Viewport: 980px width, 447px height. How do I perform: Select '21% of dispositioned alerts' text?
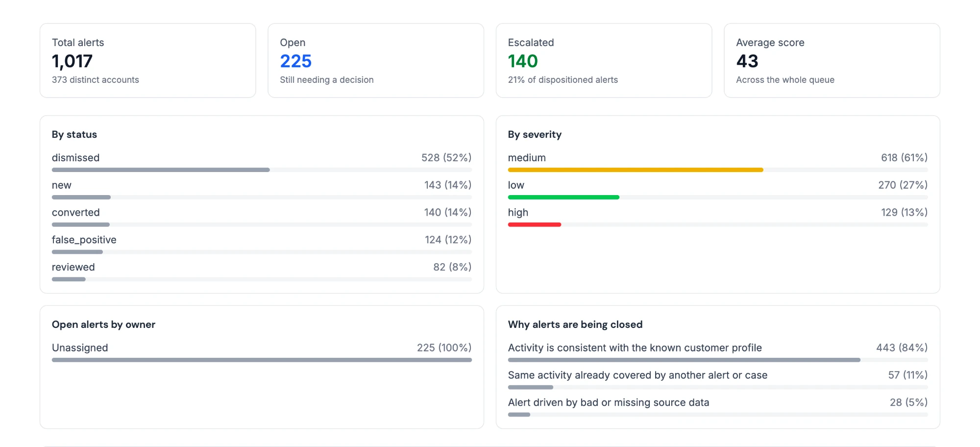click(x=563, y=80)
